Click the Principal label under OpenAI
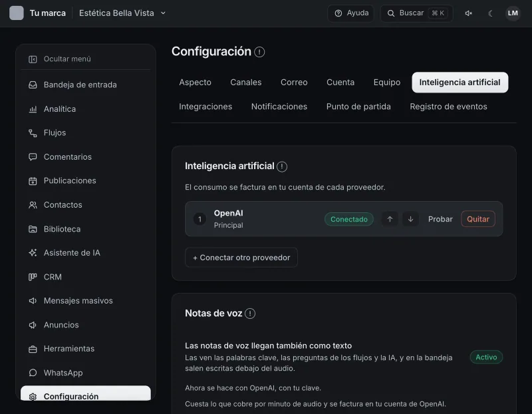Image resolution: width=532 pixels, height=414 pixels. (x=228, y=225)
